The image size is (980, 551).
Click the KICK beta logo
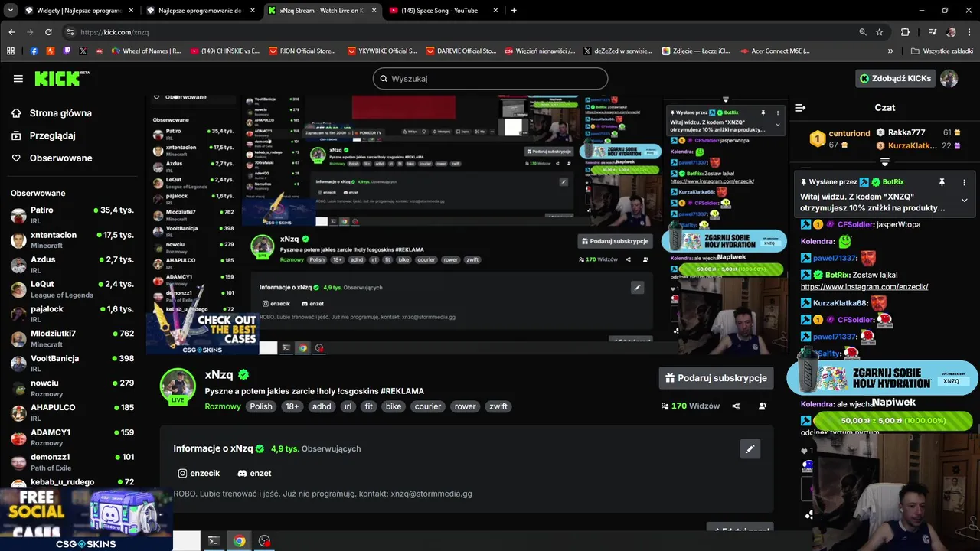coord(62,78)
